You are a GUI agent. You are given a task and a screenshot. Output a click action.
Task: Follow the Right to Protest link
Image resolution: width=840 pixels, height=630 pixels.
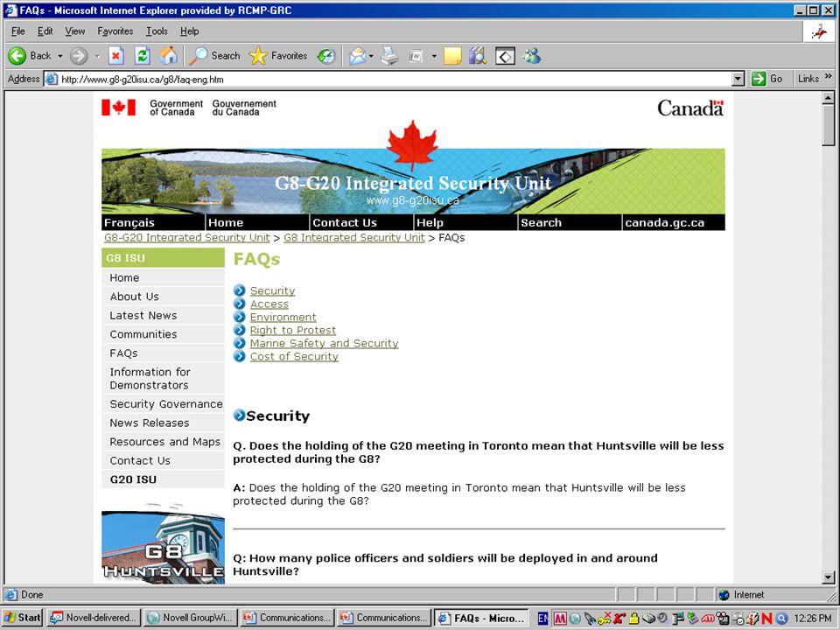(x=293, y=330)
